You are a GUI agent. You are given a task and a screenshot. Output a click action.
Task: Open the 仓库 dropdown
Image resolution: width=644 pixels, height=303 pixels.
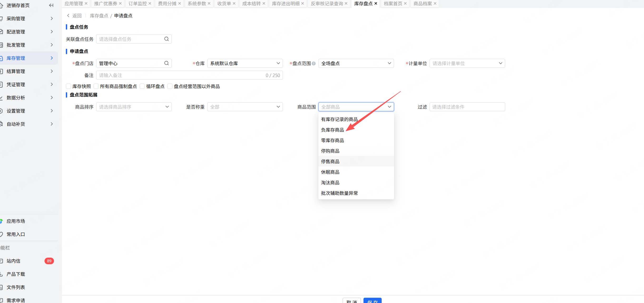click(245, 63)
